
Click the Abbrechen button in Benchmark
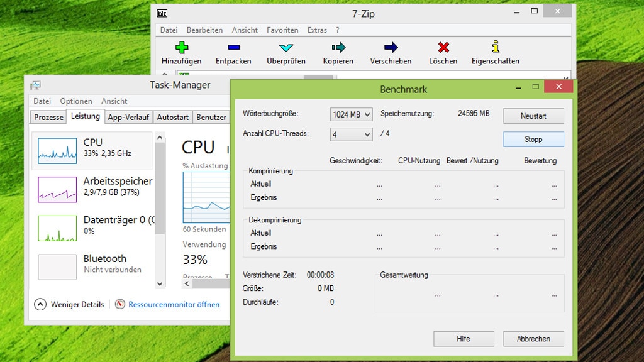tap(533, 339)
